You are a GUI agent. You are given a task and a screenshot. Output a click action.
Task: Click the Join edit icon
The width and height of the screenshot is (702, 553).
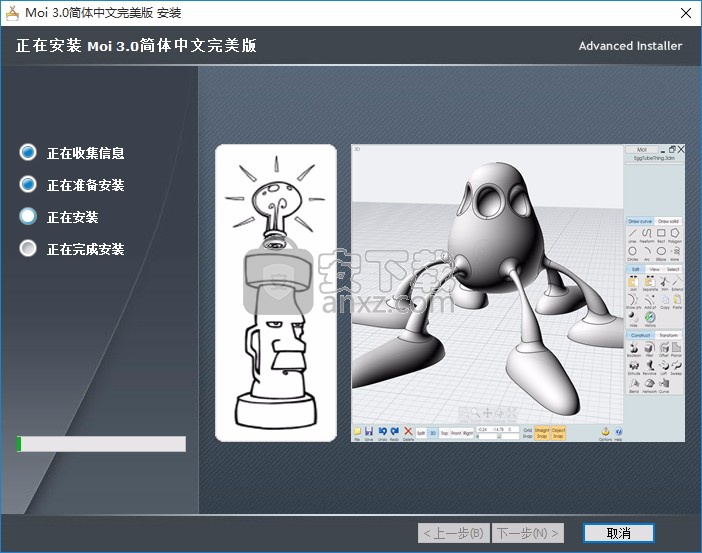click(x=633, y=282)
